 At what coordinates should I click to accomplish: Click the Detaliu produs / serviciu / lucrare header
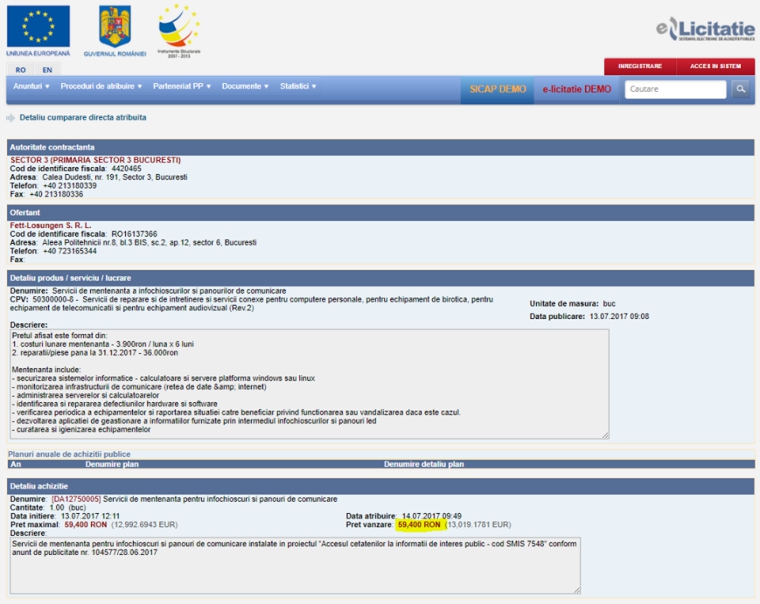380,278
